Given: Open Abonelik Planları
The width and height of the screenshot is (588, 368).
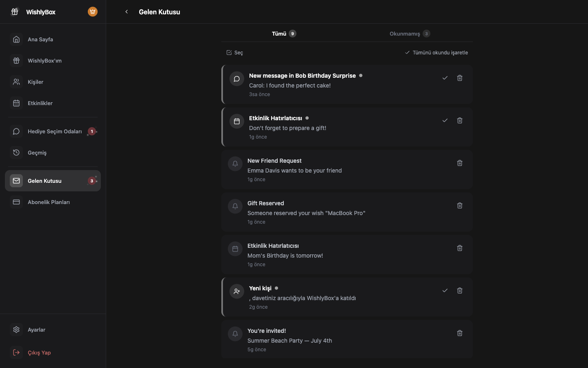Looking at the screenshot, I should pyautogui.click(x=53, y=202).
